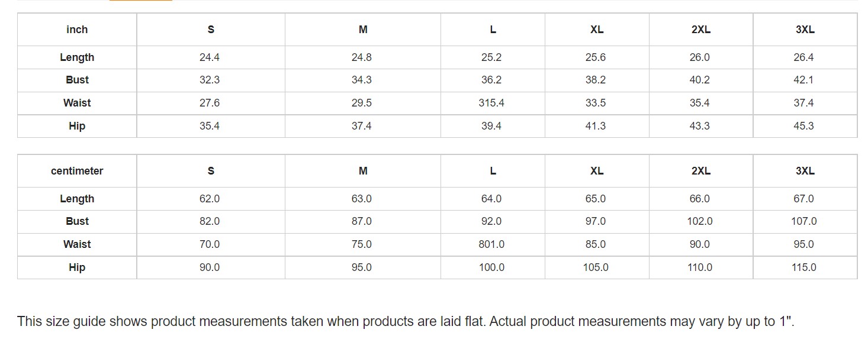The height and width of the screenshot is (352, 868).
Task: Click the size guide disclaimer text
Action: click(406, 322)
